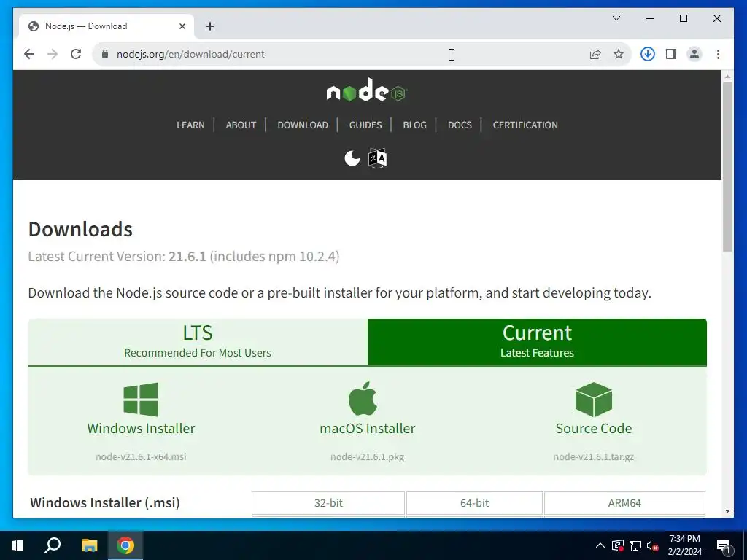Bookmark this tab with star icon

click(x=619, y=54)
